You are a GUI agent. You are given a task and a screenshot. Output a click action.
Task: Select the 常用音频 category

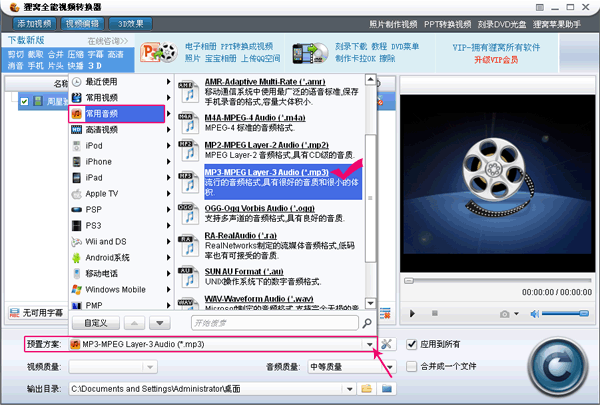(117, 114)
